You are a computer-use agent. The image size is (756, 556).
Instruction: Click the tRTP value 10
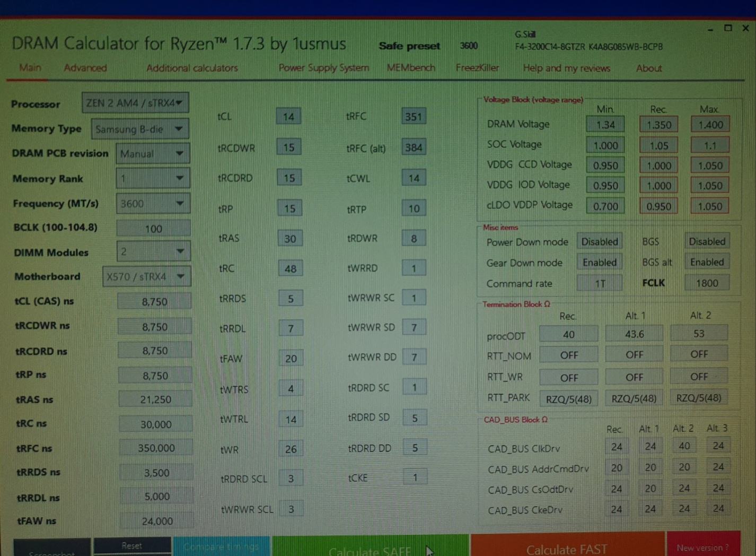(414, 209)
